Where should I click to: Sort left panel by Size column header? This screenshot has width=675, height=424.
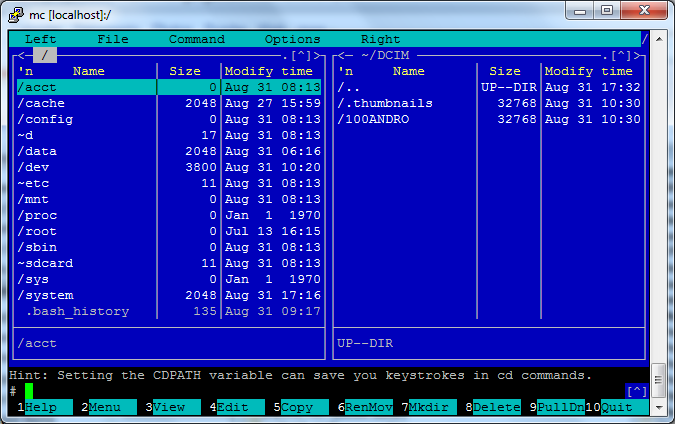pyautogui.click(x=185, y=71)
